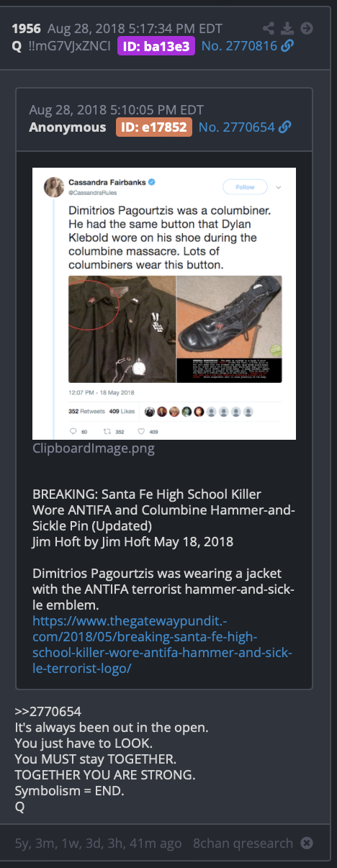Click the download icon in post header
Screen dimensions: 337x868
click(x=287, y=29)
